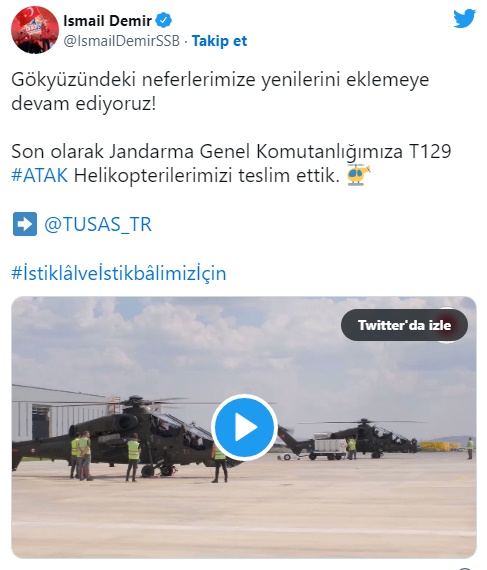The height and width of the screenshot is (570, 487).
Task: Follow the account via Takip et
Action: pyautogui.click(x=219, y=41)
